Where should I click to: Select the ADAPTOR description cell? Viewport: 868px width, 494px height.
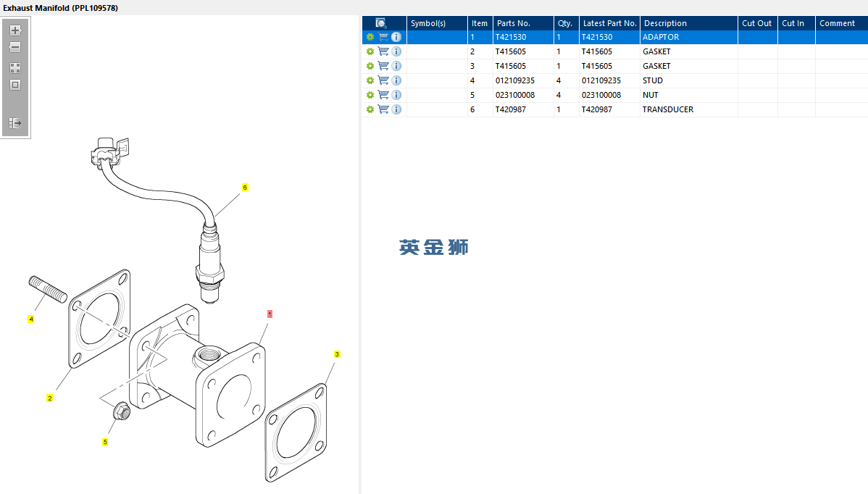pos(688,37)
